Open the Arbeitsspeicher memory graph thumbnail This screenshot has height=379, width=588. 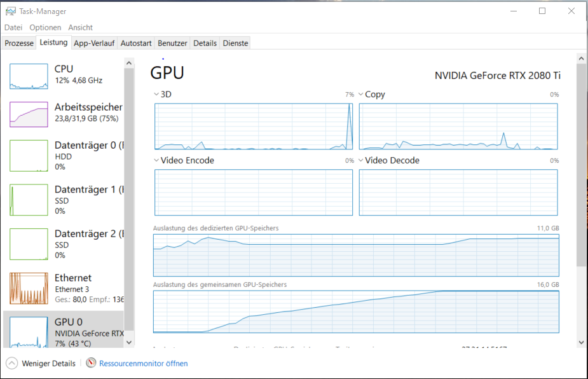29,114
